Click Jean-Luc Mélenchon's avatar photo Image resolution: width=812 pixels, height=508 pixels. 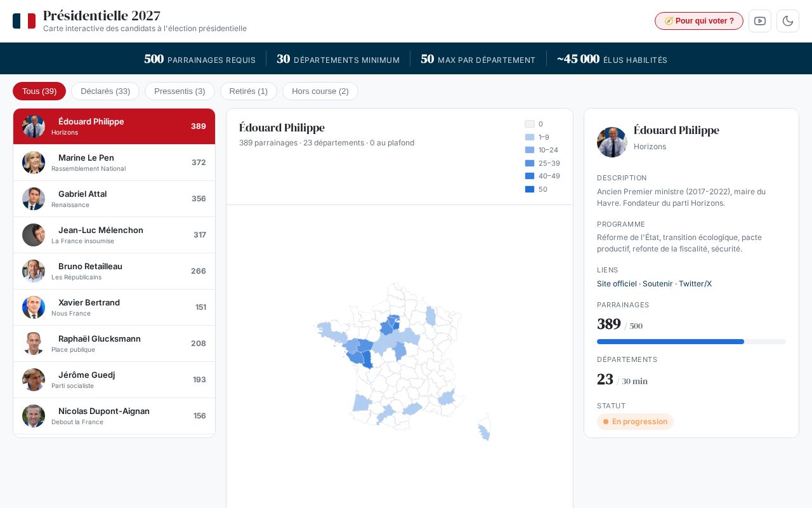pyautogui.click(x=34, y=235)
